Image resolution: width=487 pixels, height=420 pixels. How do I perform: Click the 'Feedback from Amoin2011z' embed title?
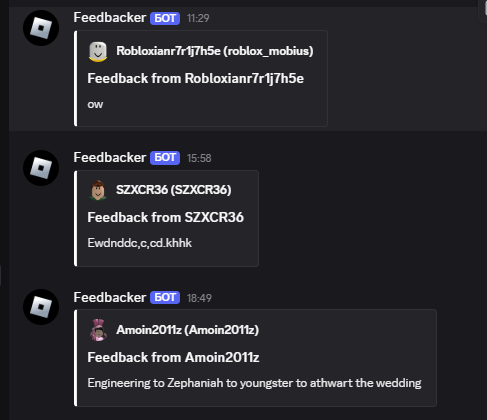[x=173, y=357]
